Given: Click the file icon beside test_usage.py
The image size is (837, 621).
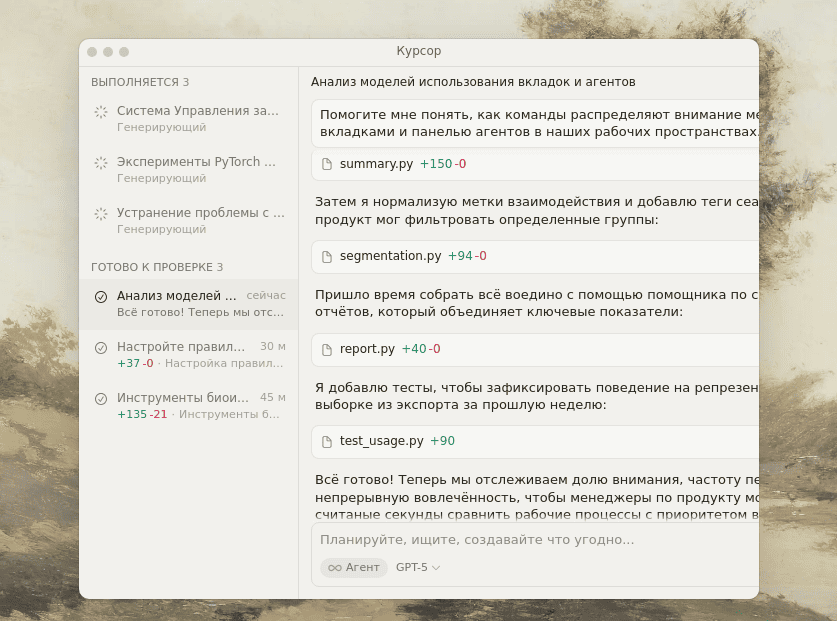Looking at the screenshot, I should pyautogui.click(x=326, y=441).
